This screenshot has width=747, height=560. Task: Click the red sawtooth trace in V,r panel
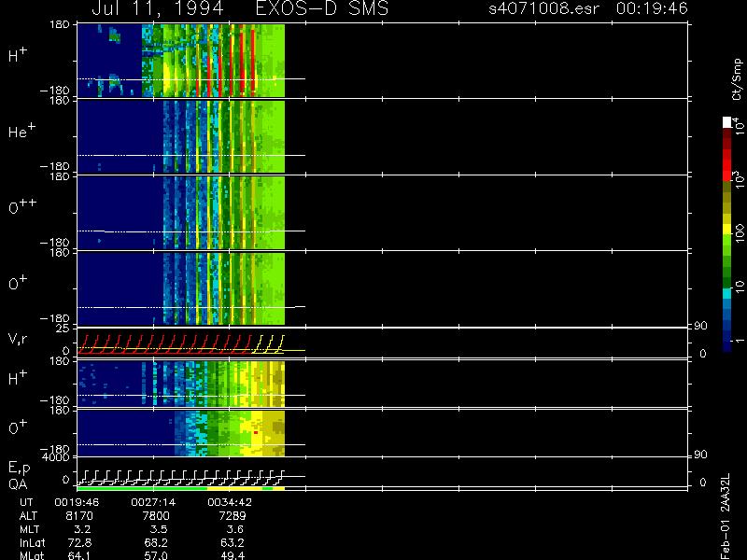coord(165,344)
